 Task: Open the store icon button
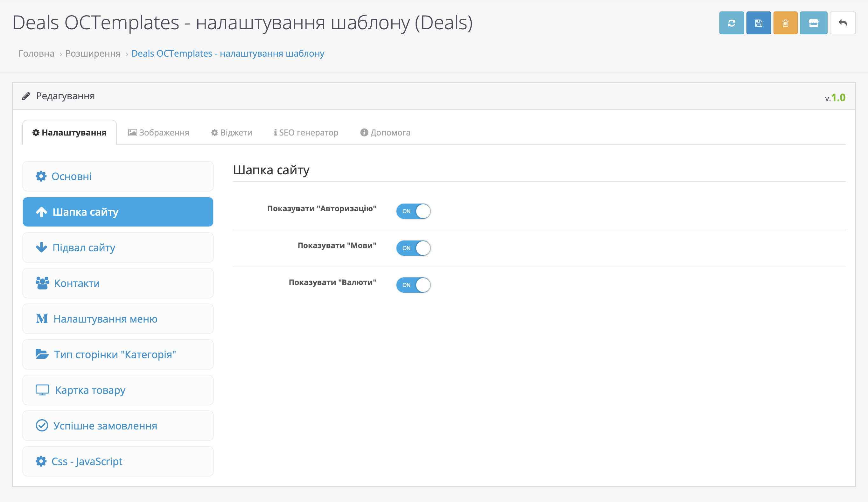click(814, 23)
